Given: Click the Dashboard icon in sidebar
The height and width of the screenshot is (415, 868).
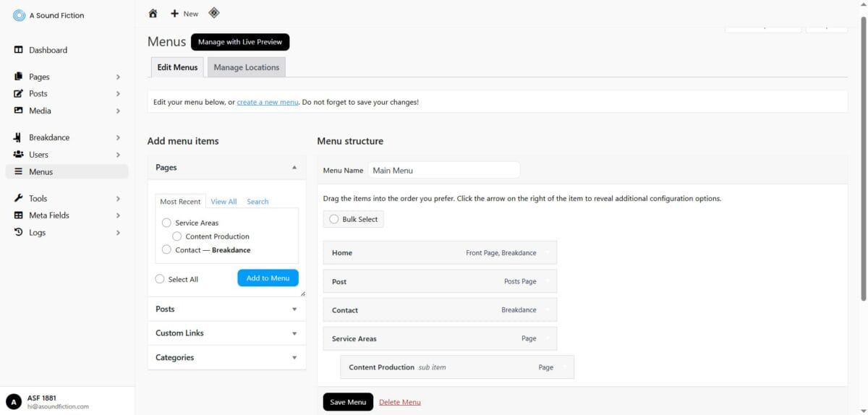Looking at the screenshot, I should click(x=19, y=50).
